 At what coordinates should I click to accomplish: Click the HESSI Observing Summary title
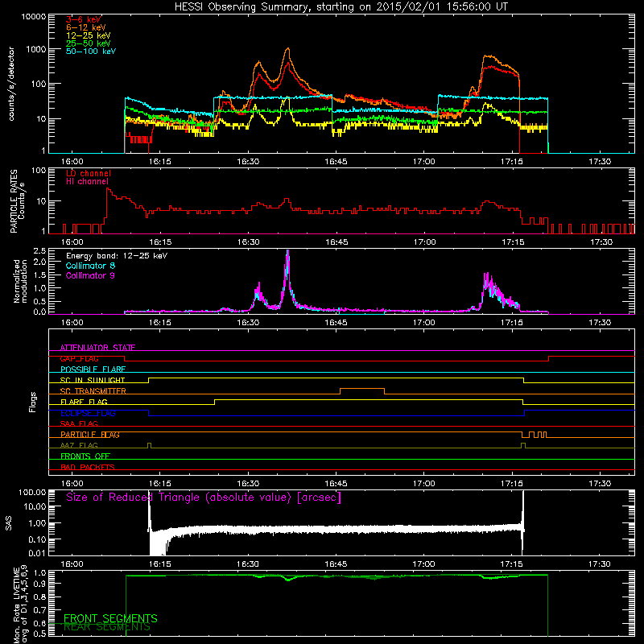click(x=341, y=6)
